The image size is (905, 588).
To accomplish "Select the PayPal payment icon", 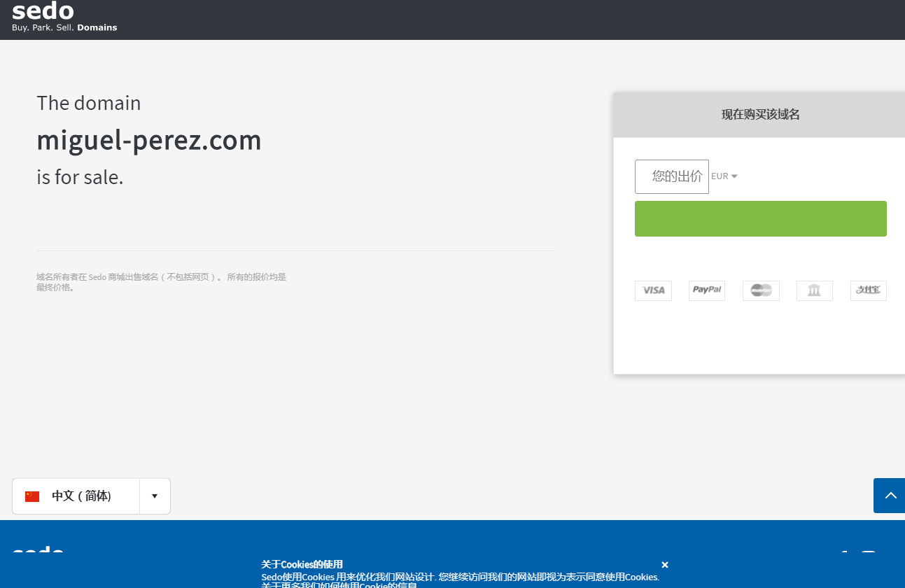I will point(707,290).
